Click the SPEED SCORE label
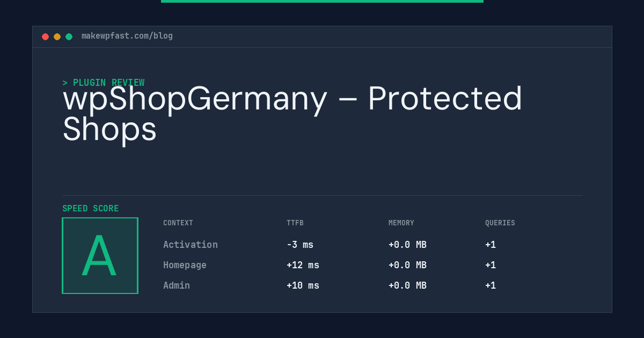Screen dimensions: 644x338 pyautogui.click(x=91, y=209)
